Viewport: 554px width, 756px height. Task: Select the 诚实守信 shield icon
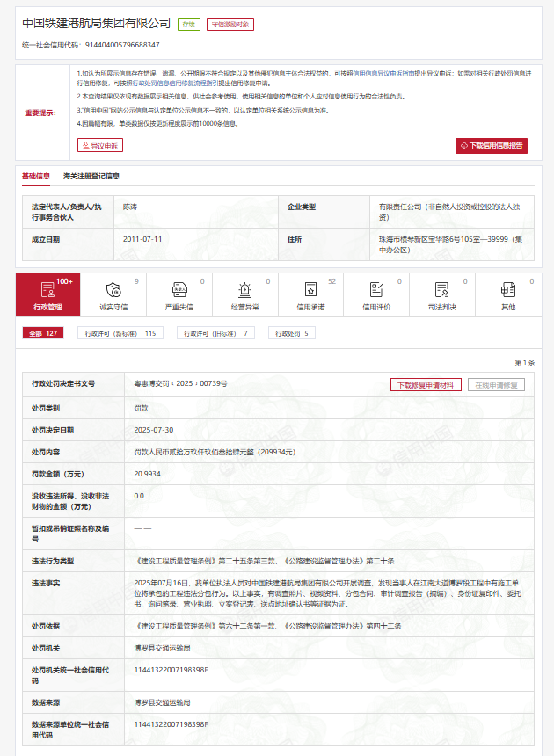click(x=113, y=290)
